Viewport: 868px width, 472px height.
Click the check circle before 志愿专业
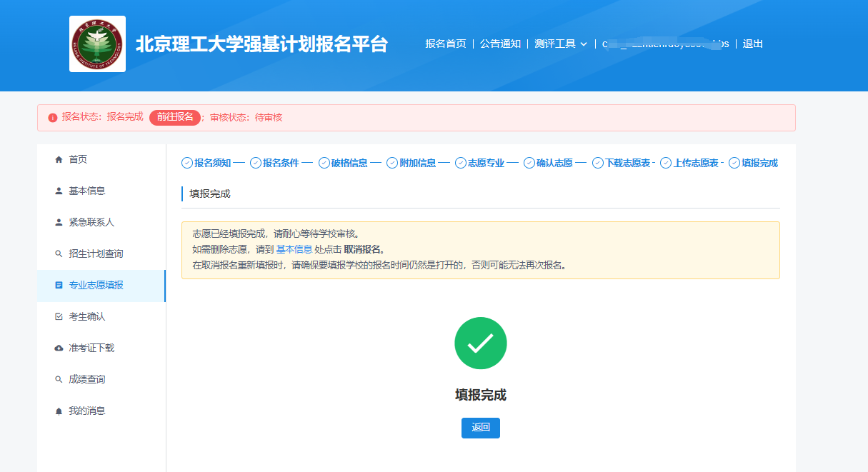[461, 163]
